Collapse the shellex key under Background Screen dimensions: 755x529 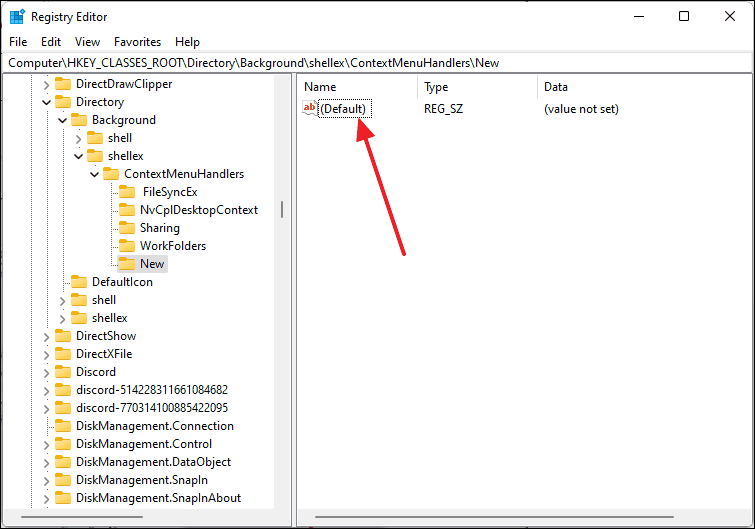click(x=78, y=156)
